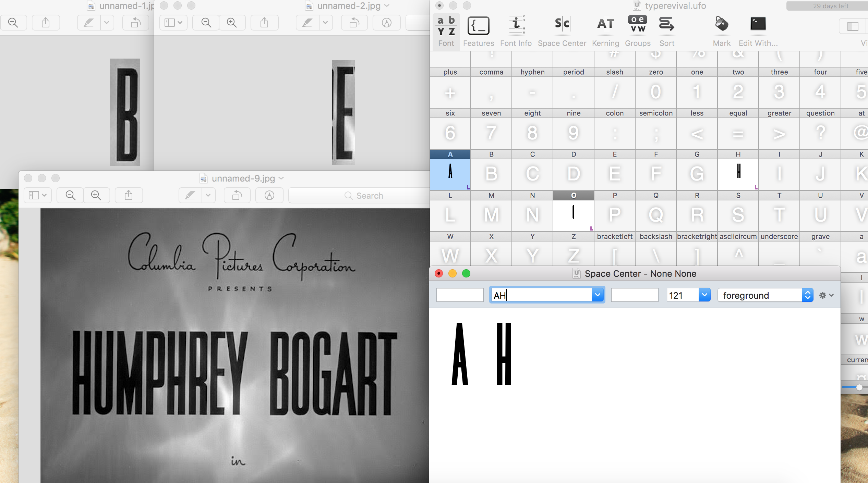Open unnamed-2.jpg title dropdown chevron
Image resolution: width=868 pixels, height=483 pixels.
pos(387,5)
